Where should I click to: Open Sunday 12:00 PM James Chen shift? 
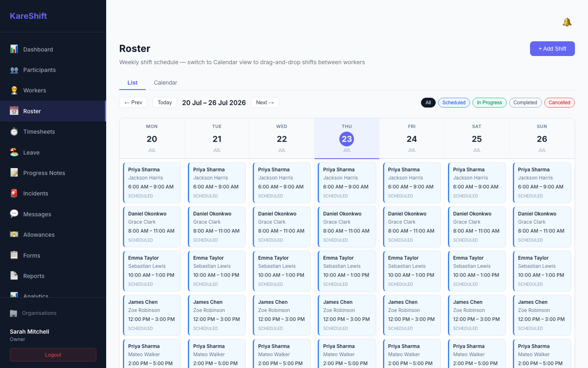pos(542,315)
